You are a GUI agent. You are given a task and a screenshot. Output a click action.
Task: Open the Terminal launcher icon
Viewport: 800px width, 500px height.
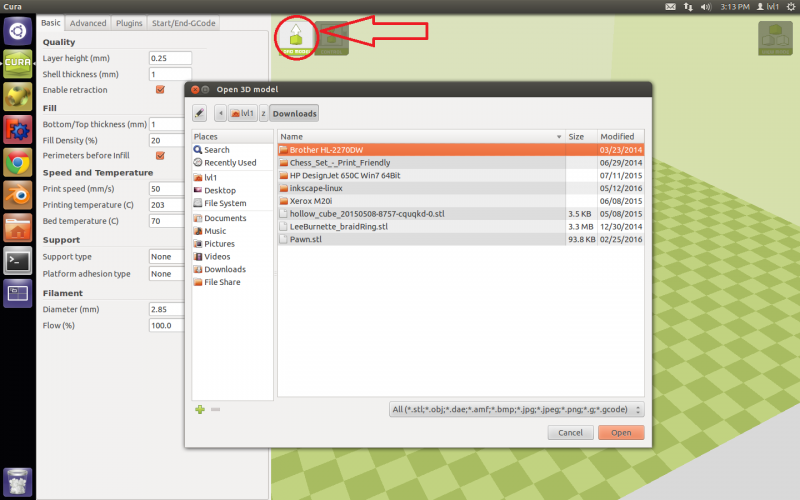click(18, 261)
